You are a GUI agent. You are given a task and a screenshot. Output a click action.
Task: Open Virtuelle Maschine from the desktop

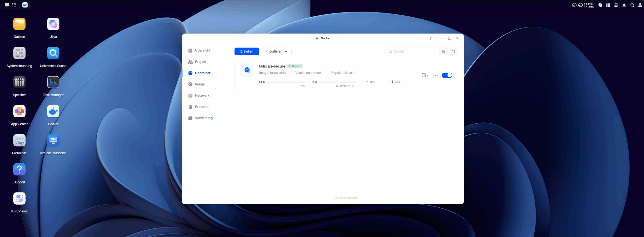coord(53,140)
